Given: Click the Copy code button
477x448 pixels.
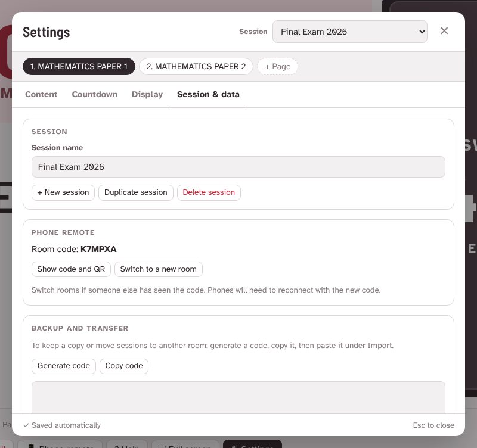Looking at the screenshot, I should tap(124, 366).
